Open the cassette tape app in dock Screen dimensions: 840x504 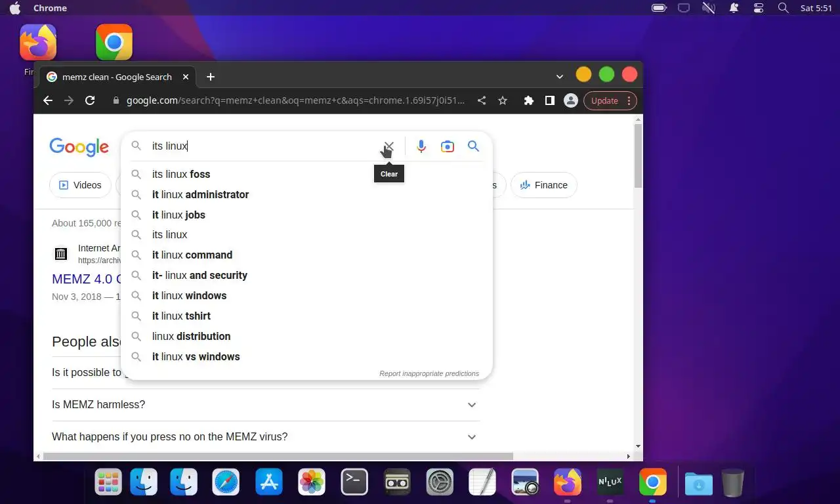(x=397, y=483)
